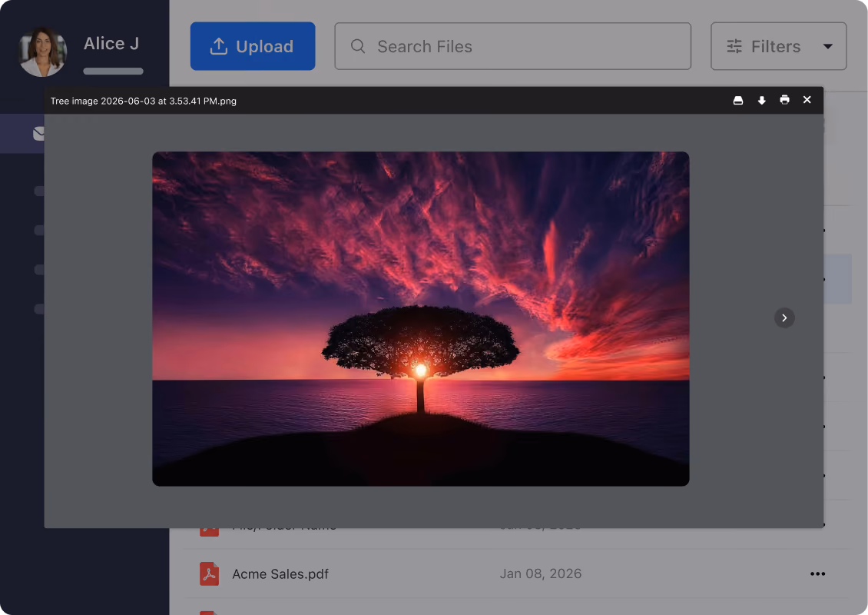Print the previewed tree image
This screenshot has width=868, height=615.
click(784, 100)
